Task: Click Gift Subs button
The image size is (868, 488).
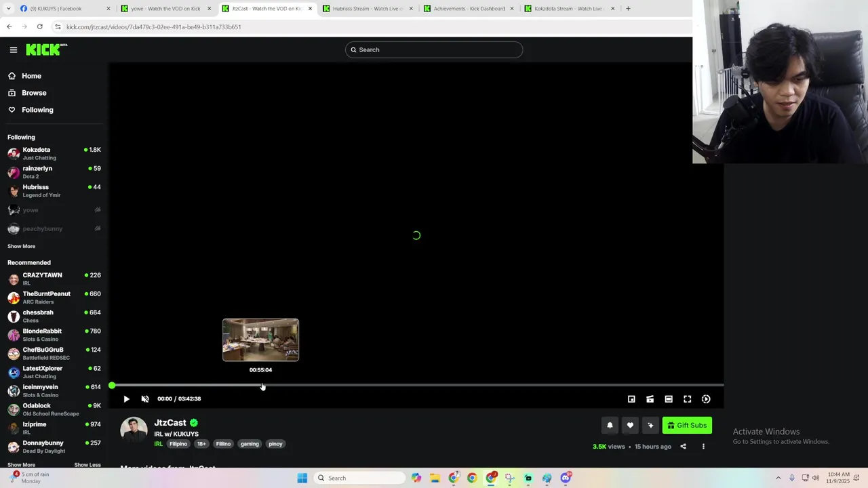Action: [687, 426]
